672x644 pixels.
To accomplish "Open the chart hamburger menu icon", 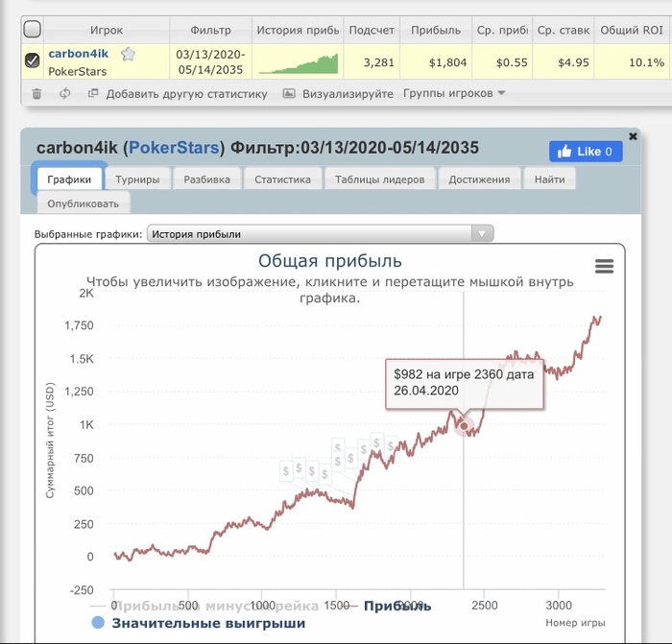I will point(604,266).
